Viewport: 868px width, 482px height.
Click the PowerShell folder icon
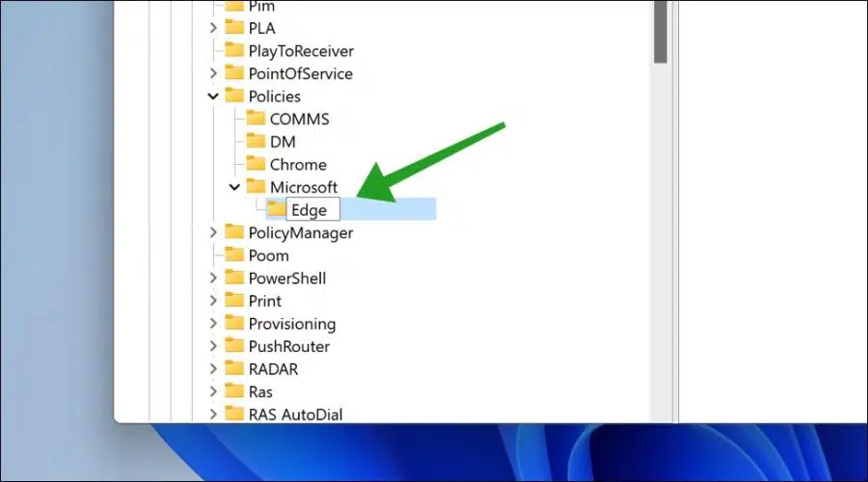(234, 277)
